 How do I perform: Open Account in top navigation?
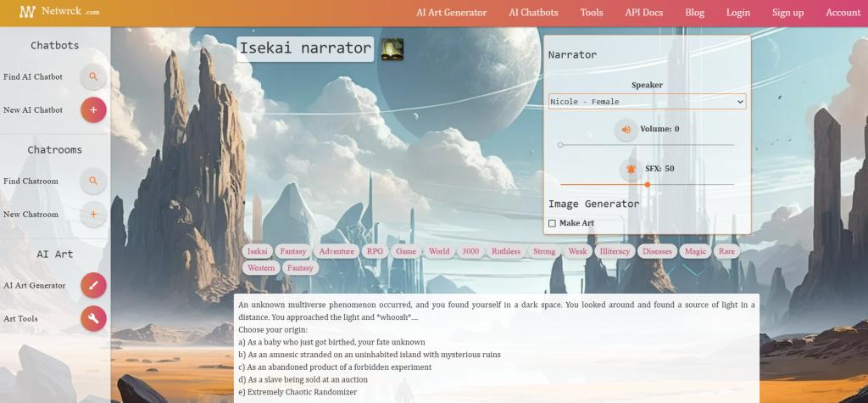pos(843,12)
